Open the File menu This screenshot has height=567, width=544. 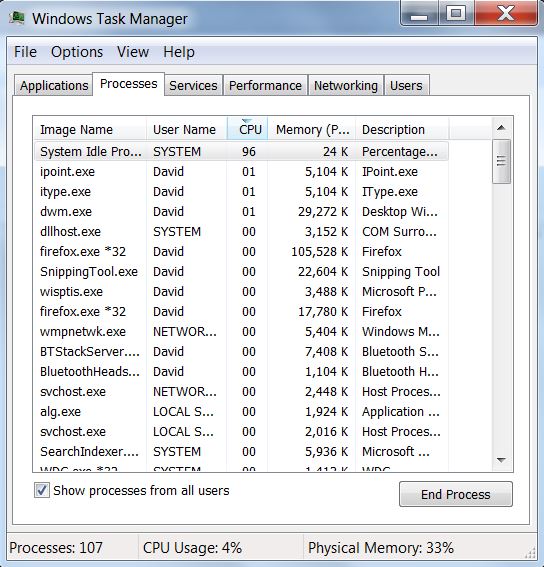tap(25, 52)
